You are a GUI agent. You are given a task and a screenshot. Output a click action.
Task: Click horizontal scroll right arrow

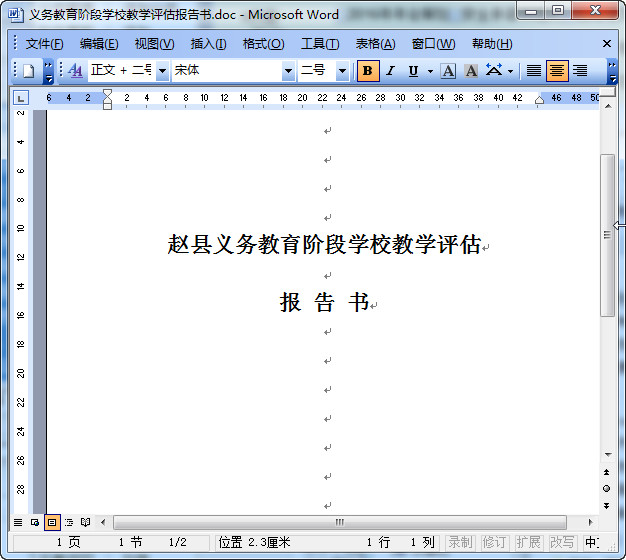pyautogui.click(x=590, y=522)
